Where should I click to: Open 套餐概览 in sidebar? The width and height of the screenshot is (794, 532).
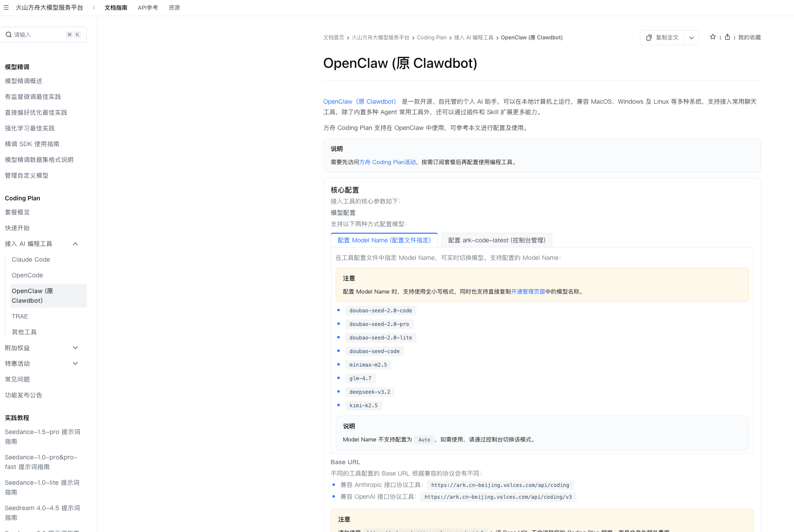(x=18, y=212)
